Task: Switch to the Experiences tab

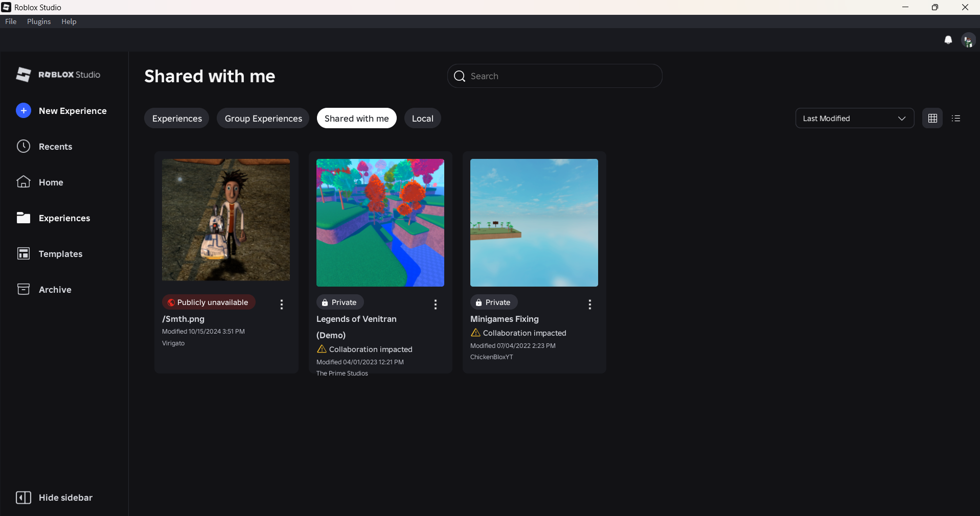Action: tap(177, 118)
